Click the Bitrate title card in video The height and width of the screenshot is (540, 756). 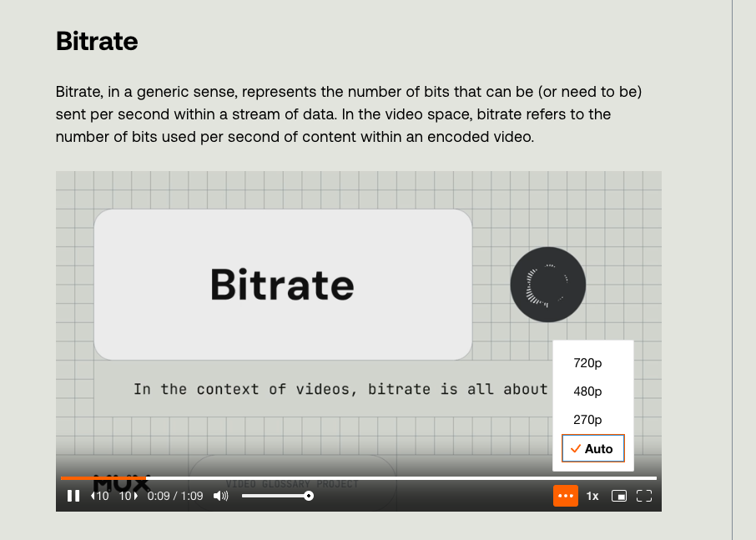click(282, 285)
